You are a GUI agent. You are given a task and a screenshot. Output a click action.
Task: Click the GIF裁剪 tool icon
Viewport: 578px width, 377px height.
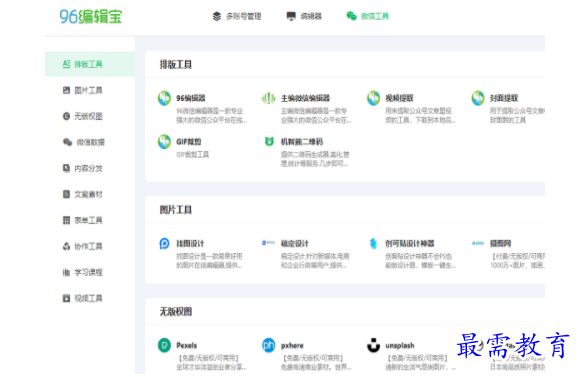point(164,142)
